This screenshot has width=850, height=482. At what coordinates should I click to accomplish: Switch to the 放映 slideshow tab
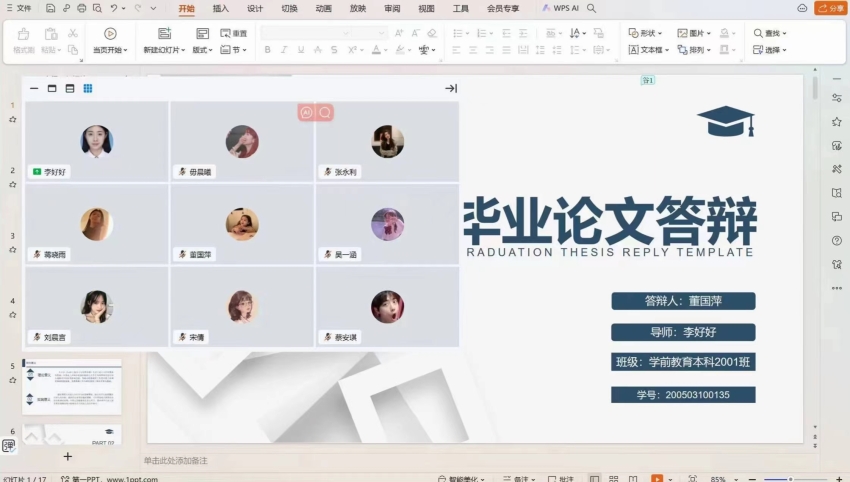coord(358,8)
